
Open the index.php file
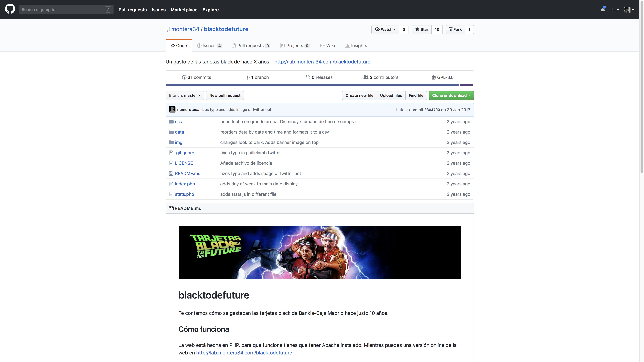[x=185, y=184]
